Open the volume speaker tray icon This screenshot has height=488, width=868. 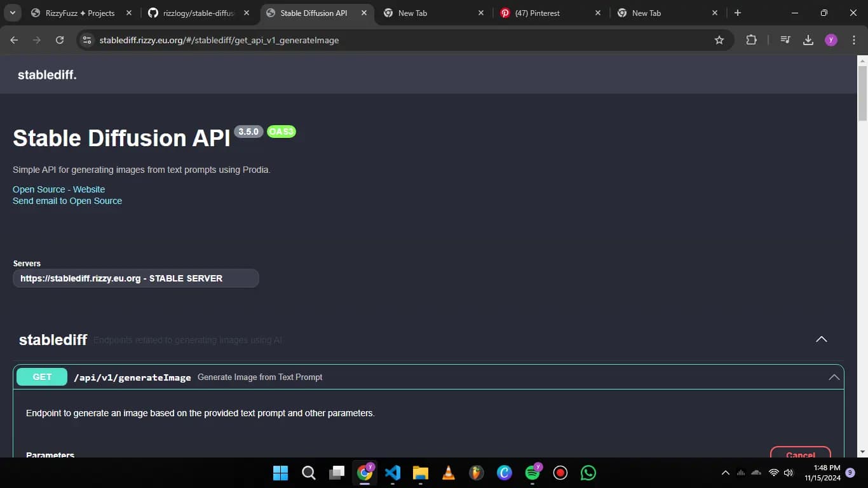789,473
